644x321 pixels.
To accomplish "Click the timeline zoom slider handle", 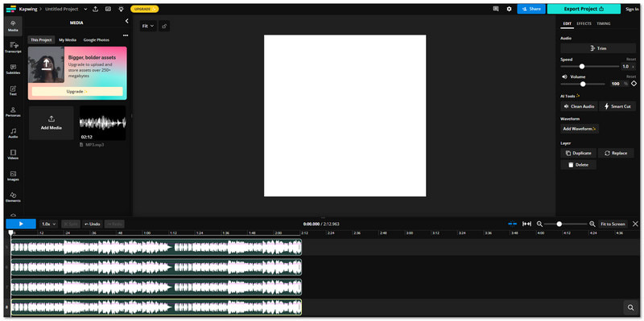I will (559, 224).
